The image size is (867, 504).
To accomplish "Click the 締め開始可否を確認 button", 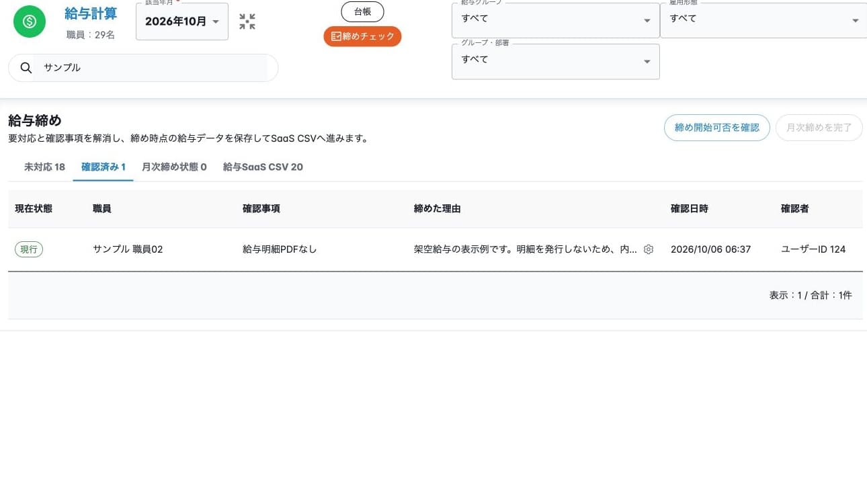I will [x=716, y=128].
